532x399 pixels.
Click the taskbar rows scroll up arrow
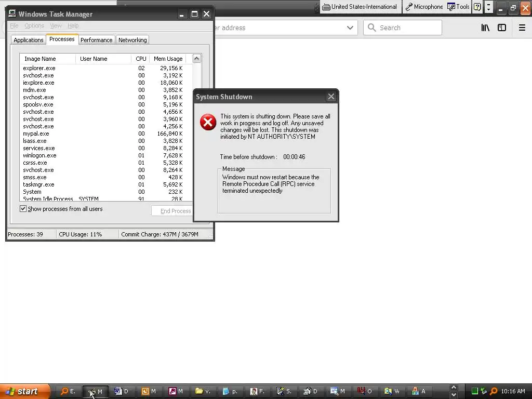[454, 388]
